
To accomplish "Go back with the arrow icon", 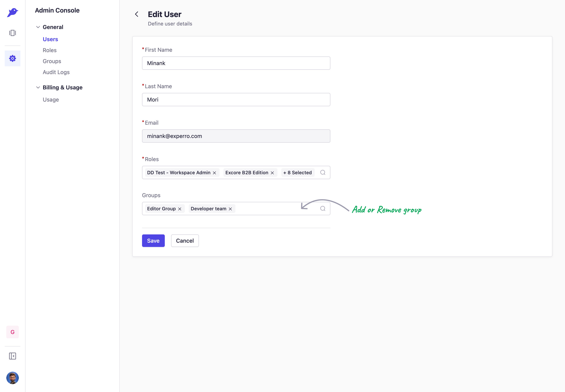I will (137, 14).
